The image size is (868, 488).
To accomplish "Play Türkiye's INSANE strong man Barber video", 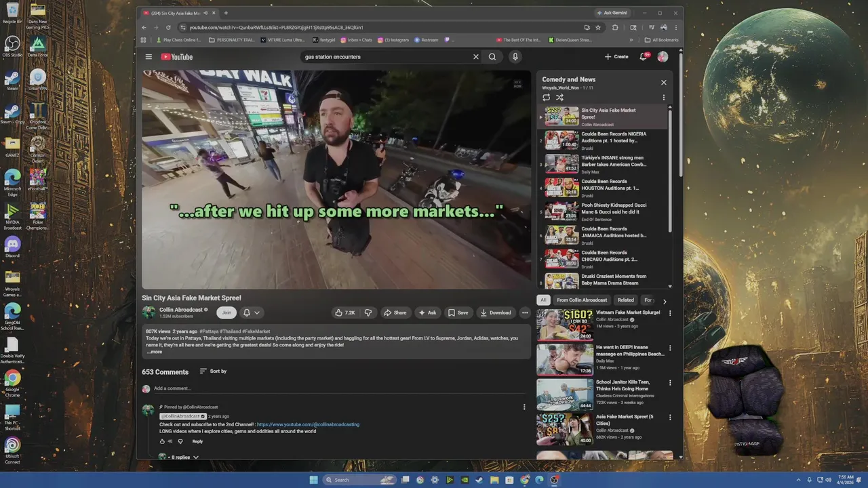I will [x=603, y=165].
